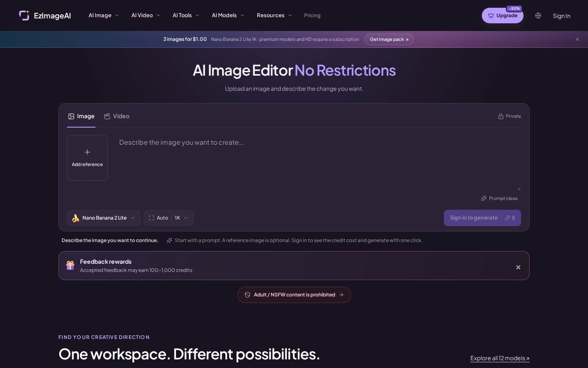Toggle the Private lock option
Image resolution: width=588 pixels, height=368 pixels.
click(509, 116)
